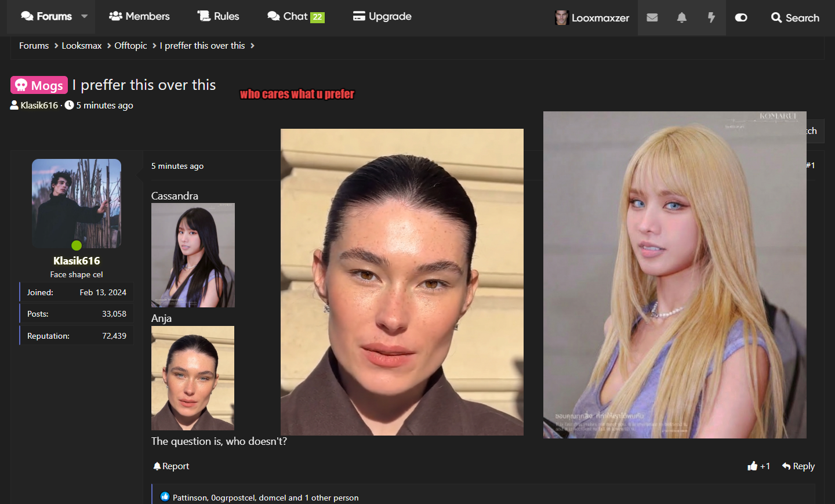Open the Looxmaxzer account menu
Screen dimensions: 835x504
(x=592, y=17)
